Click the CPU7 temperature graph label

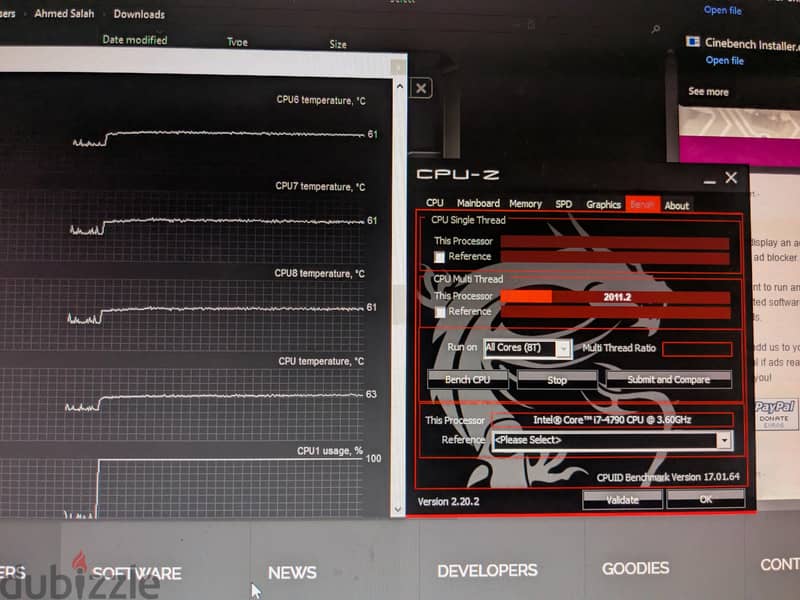(320, 186)
